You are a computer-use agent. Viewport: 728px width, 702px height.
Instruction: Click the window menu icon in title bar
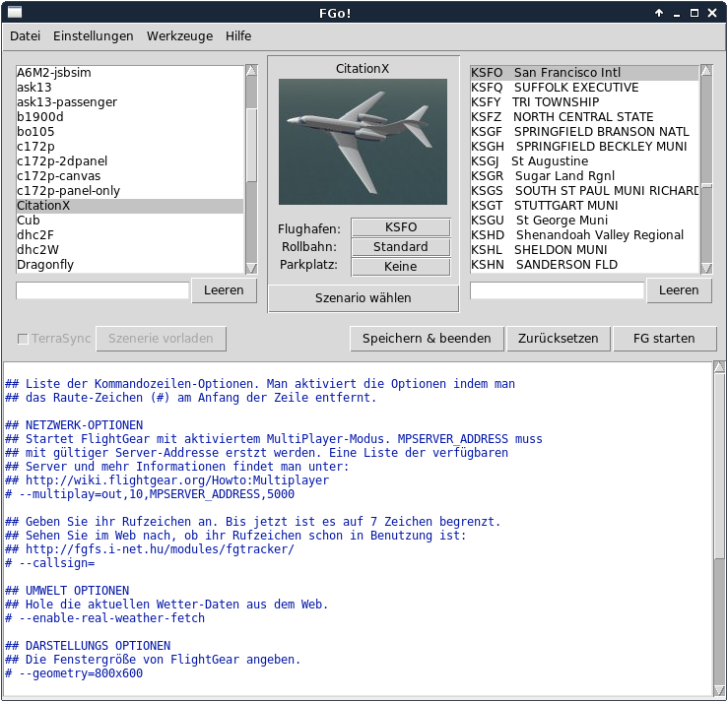pos(15,12)
